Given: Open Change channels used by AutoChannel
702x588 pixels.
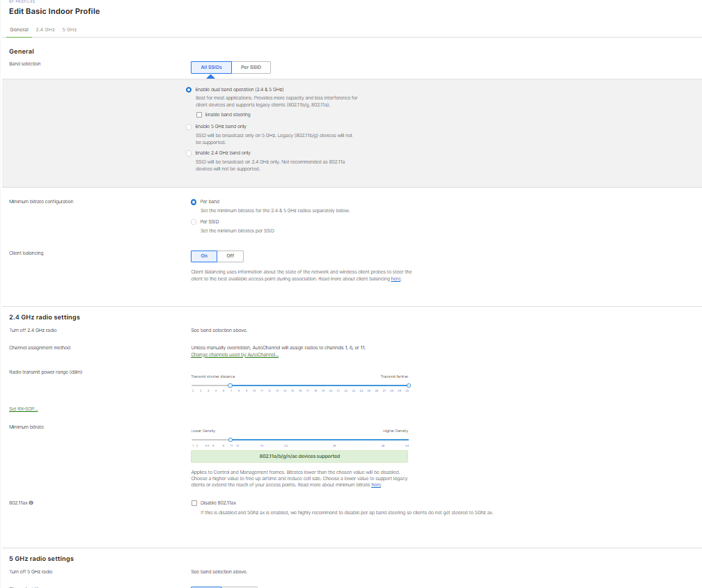Looking at the screenshot, I should (x=235, y=354).
